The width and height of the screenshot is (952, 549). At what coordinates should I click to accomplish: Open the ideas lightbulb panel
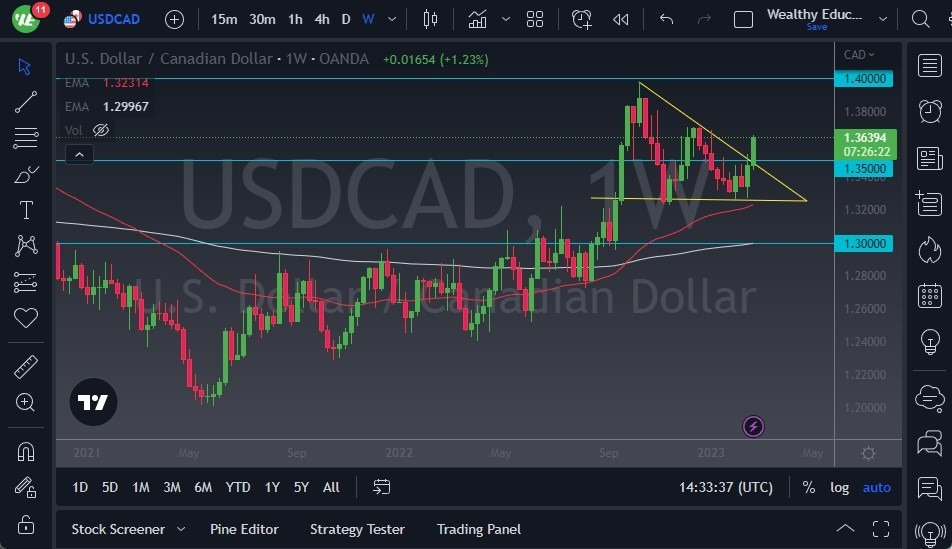point(930,341)
